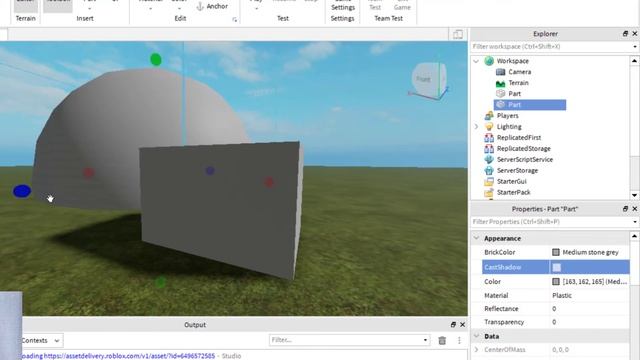Open the Play dropdown arrow in Test
The width and height of the screenshot is (640, 360).
256,9
